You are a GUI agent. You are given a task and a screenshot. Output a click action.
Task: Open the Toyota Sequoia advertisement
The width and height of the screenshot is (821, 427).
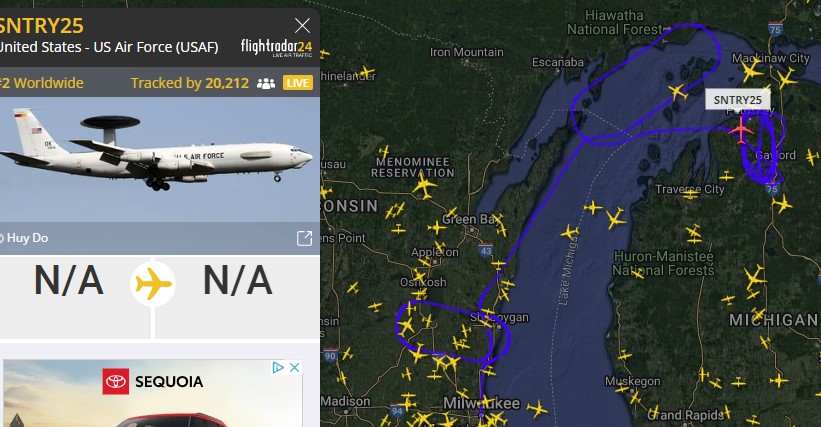click(153, 393)
